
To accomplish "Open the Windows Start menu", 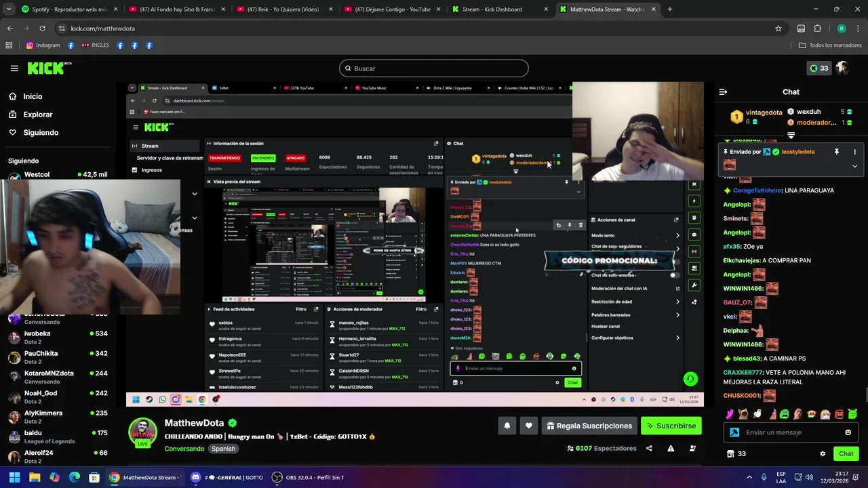I will point(14,477).
